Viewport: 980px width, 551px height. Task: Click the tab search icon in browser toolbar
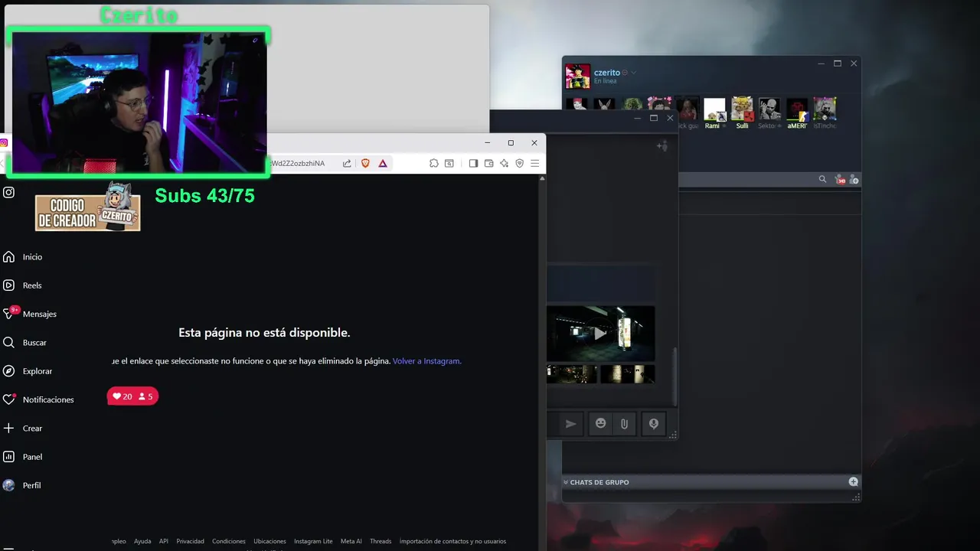(449, 163)
